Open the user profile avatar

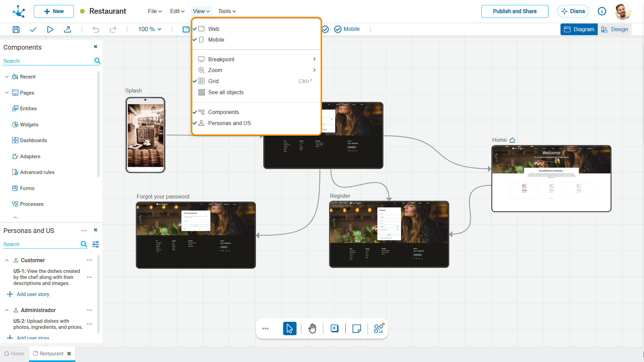(623, 11)
